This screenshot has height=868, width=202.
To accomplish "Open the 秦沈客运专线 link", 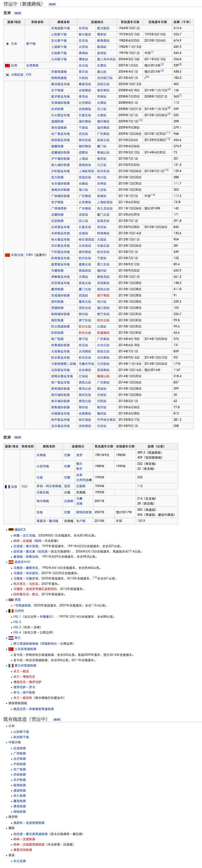I will (61, 84).
